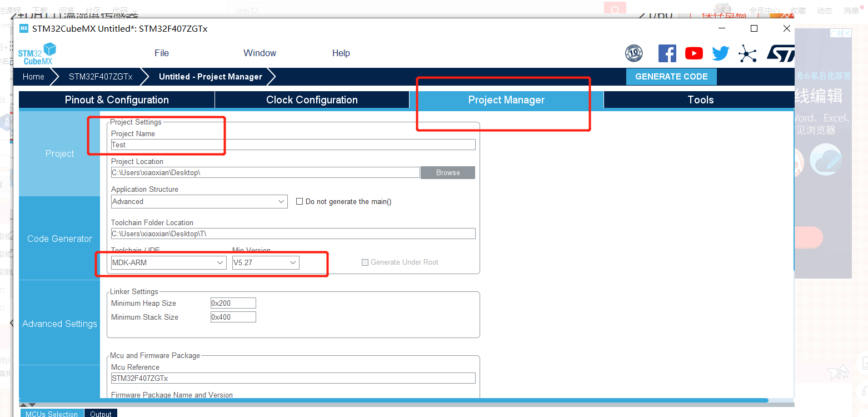Open the Facebook icon link
The image size is (868, 417).
point(667,53)
